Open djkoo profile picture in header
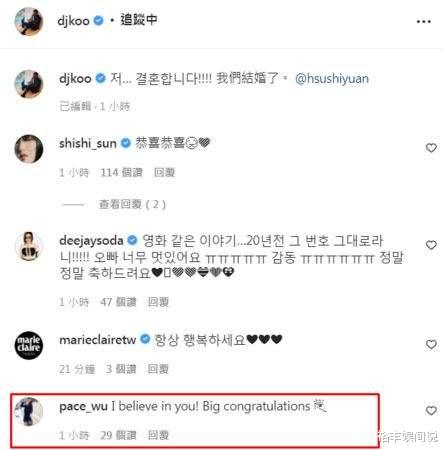The image size is (444, 450). coord(29,21)
